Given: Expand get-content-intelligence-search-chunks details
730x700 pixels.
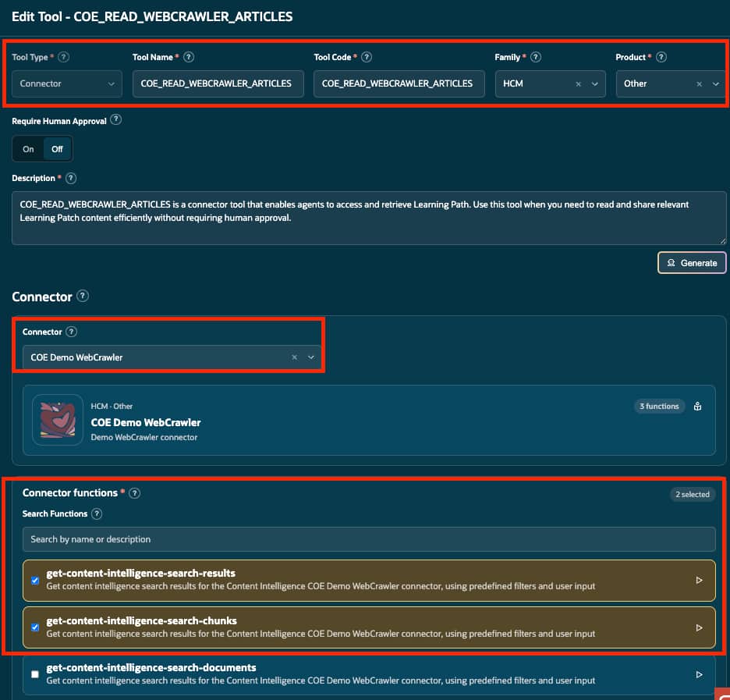Looking at the screenshot, I should (699, 627).
